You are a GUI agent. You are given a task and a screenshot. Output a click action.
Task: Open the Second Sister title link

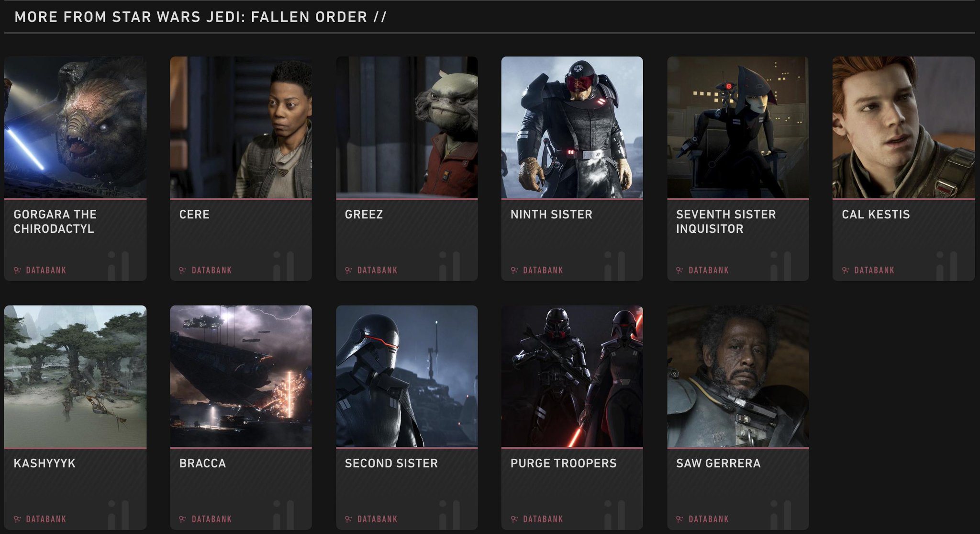click(391, 463)
